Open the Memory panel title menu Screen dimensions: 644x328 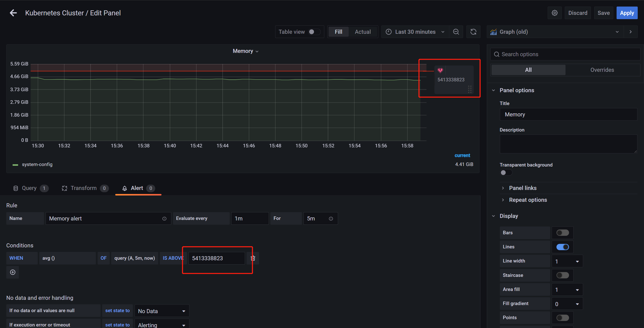coord(246,51)
